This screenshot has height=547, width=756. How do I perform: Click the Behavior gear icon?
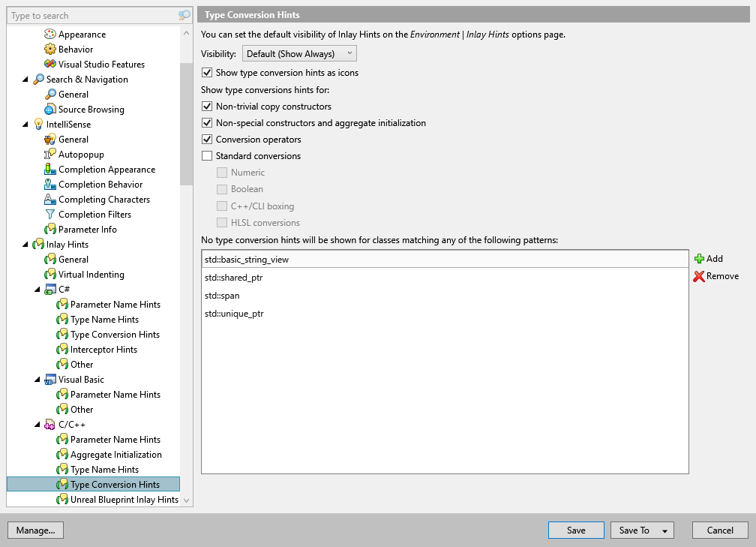(x=49, y=50)
